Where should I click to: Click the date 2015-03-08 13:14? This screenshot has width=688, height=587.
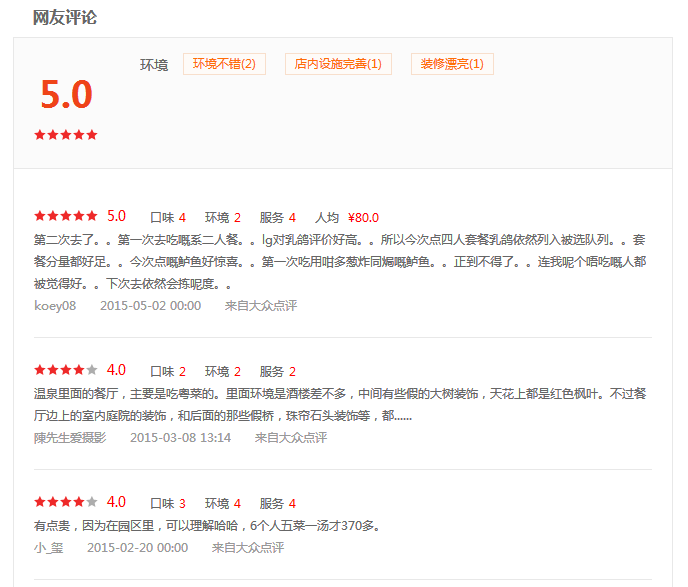coord(180,438)
